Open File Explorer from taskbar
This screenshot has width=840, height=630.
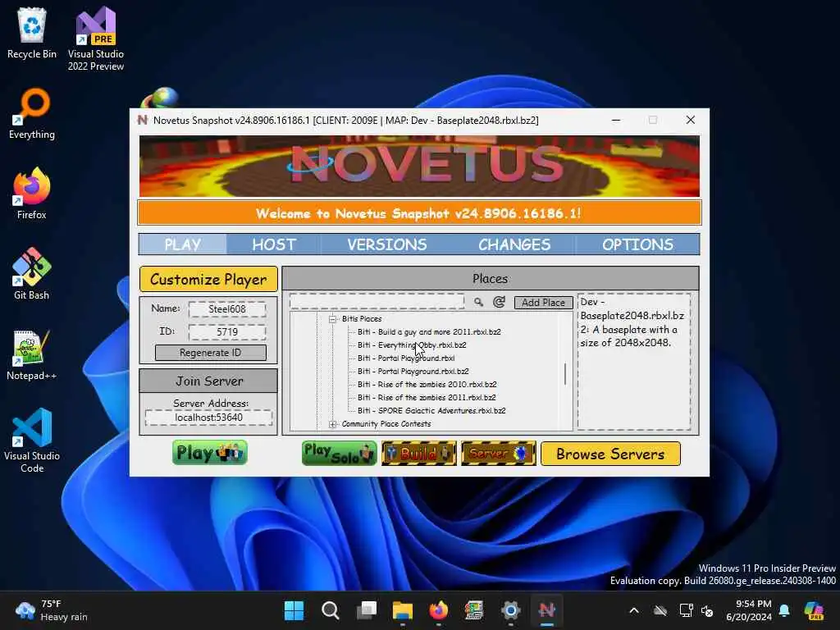tap(402, 610)
